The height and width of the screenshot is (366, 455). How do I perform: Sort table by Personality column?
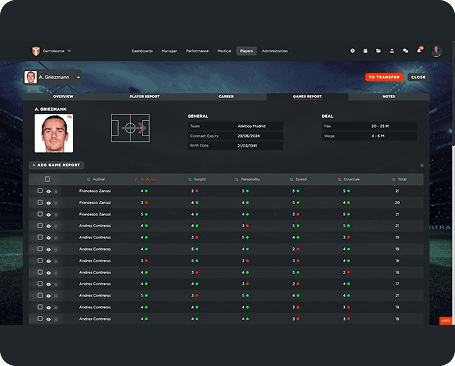247,179
